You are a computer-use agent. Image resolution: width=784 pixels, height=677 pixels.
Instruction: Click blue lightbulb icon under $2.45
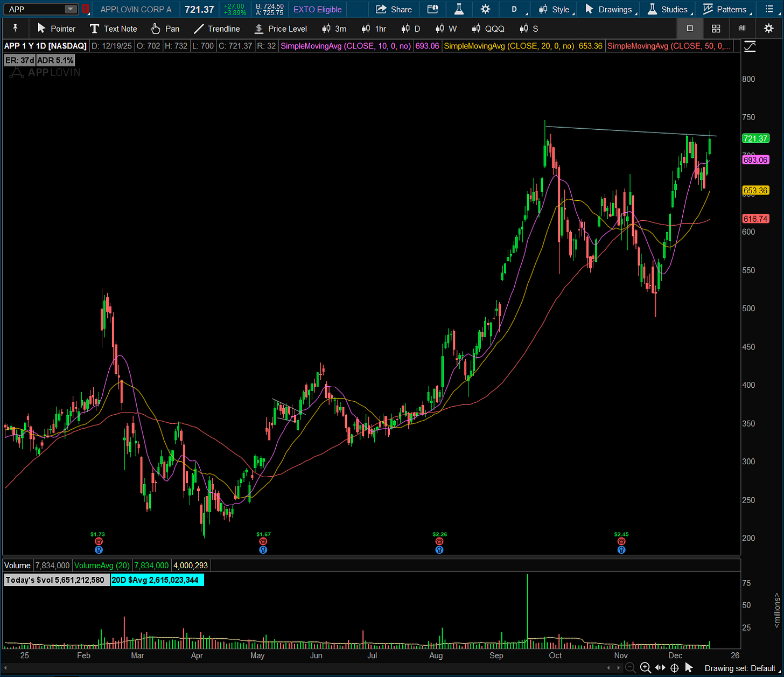[x=621, y=550]
